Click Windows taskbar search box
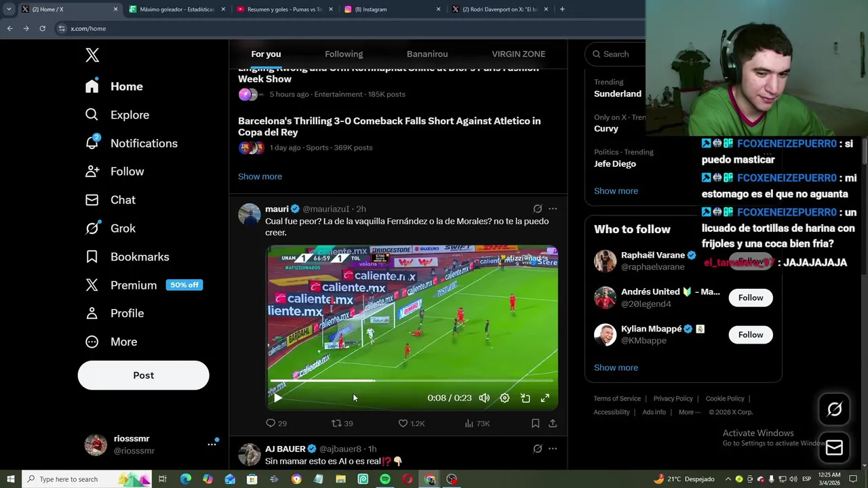Screen dimensions: 868x488 tap(87, 479)
